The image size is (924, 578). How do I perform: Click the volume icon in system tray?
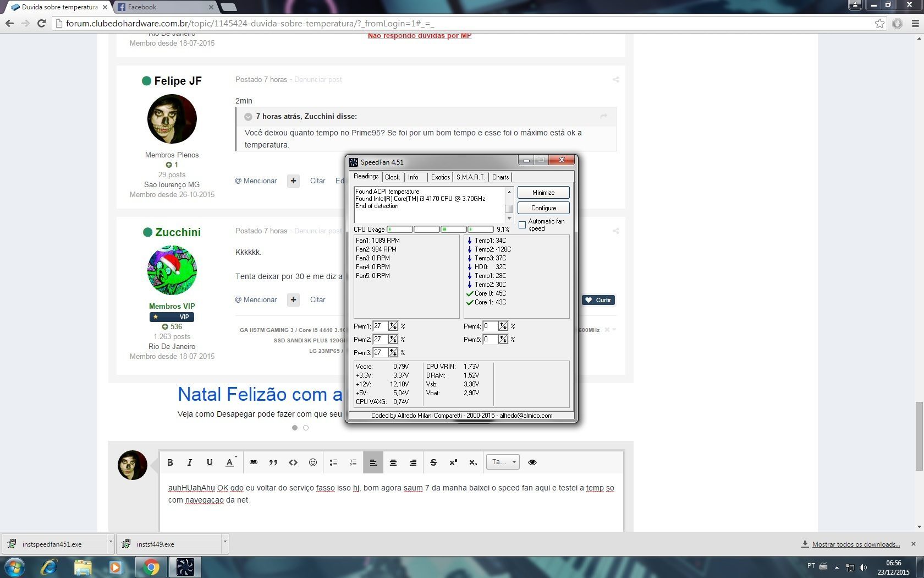click(863, 567)
